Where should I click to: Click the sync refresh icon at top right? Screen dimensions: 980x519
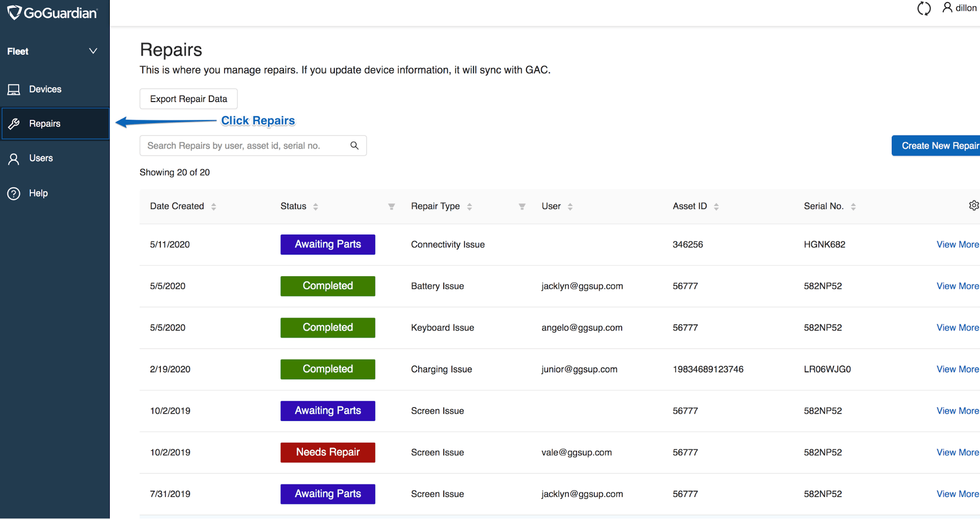(x=924, y=8)
